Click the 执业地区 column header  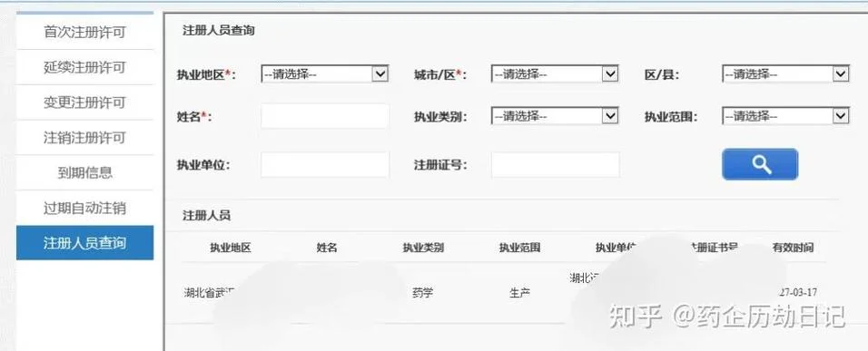231,248
